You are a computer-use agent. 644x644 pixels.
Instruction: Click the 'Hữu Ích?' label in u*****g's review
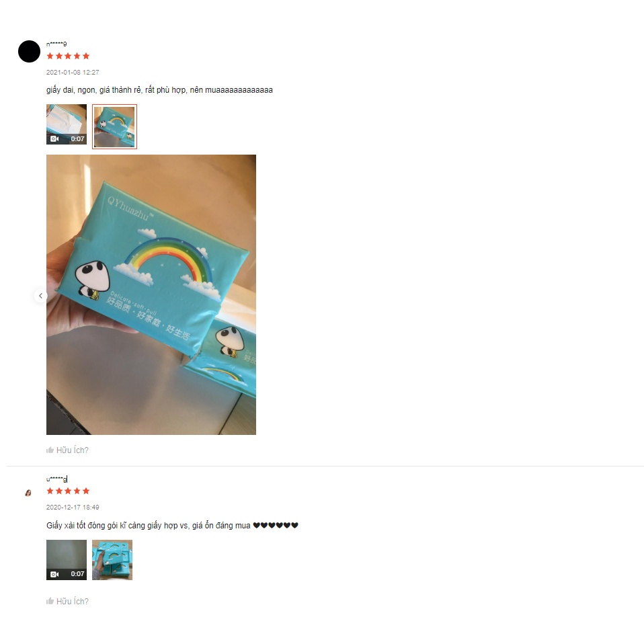pos(73,601)
